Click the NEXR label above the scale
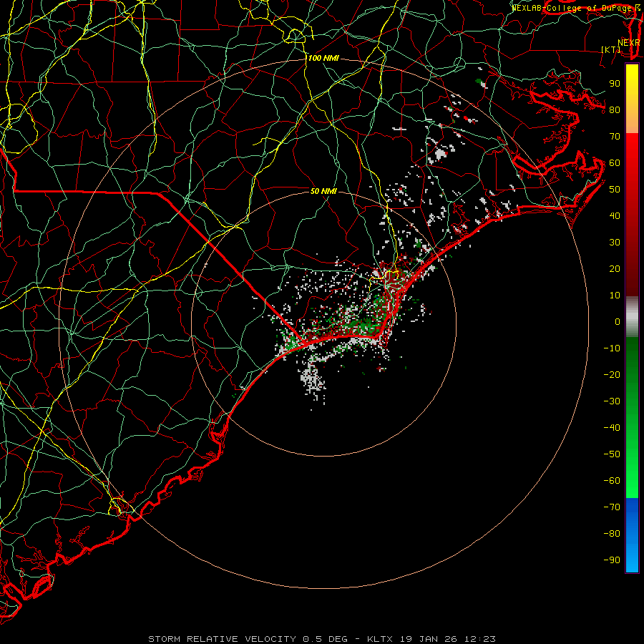This screenshot has width=644, height=644. (629, 43)
